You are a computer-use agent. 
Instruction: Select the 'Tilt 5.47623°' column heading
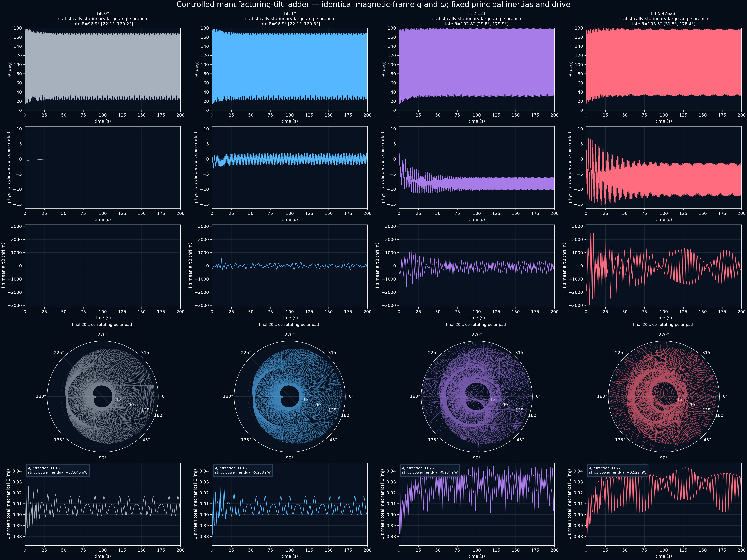pos(664,14)
